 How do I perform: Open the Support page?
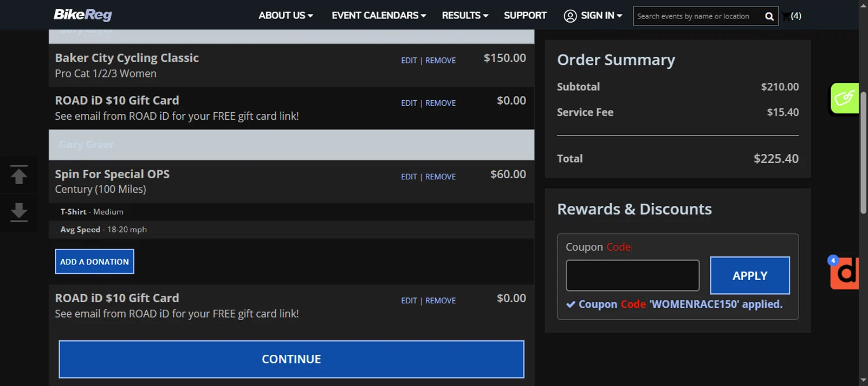[525, 16]
